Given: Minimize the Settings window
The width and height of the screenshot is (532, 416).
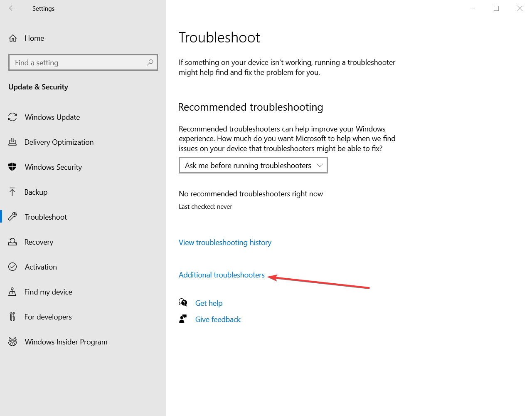Looking at the screenshot, I should 473,8.
